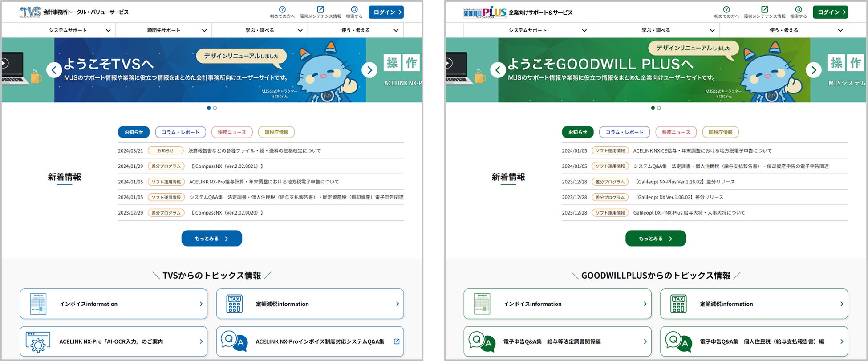Click previous arrow on GOODWILL PLUS banner

pos(498,70)
